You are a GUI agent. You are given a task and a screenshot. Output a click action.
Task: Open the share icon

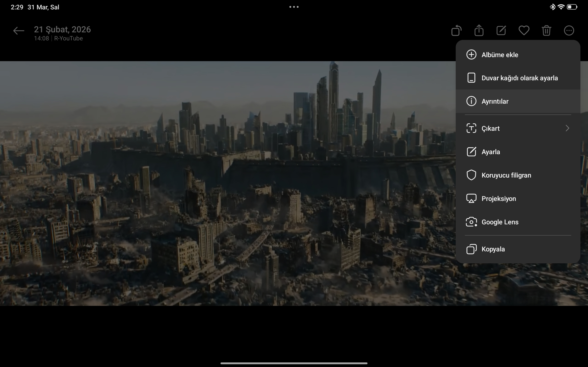pyautogui.click(x=479, y=31)
